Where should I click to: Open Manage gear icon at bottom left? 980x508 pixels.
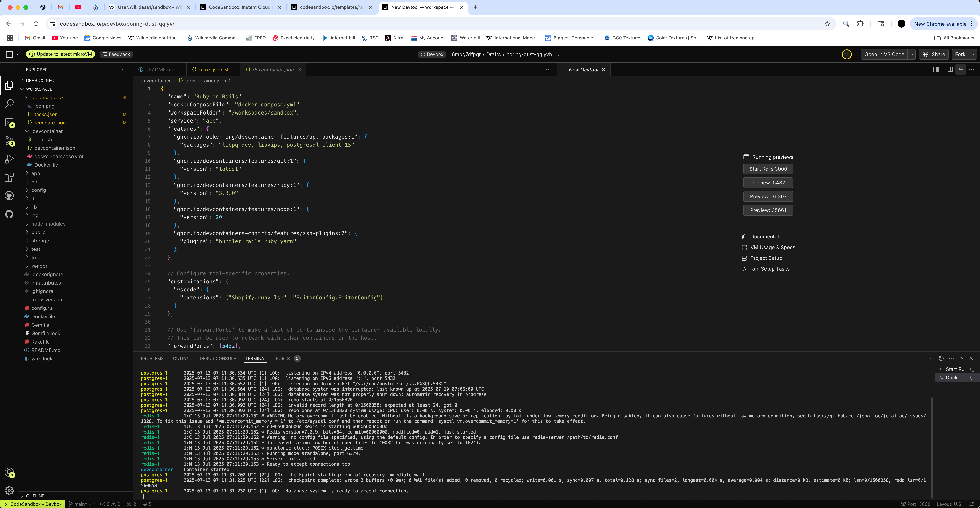pos(9,491)
